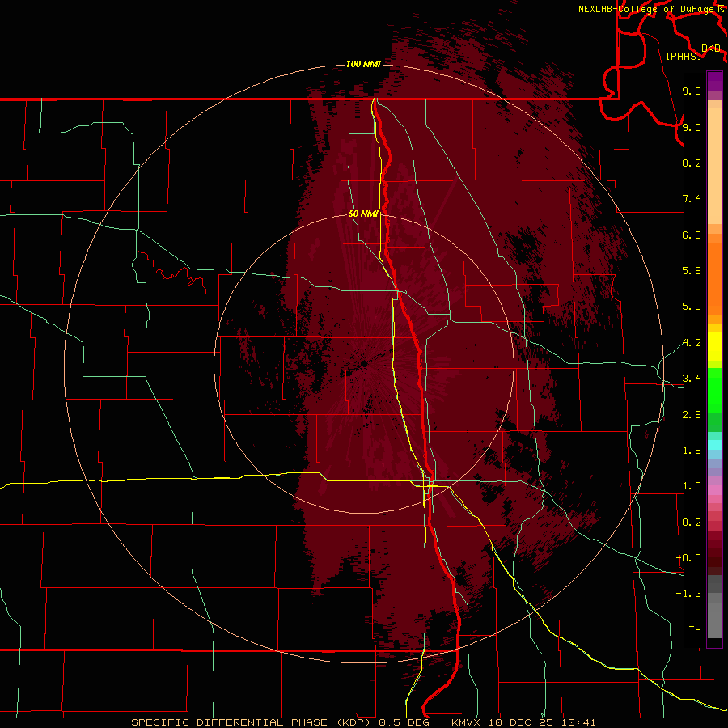Viewport: 728px width, 728px height.
Task: Pick the peach segment of color scale
Action: tap(714, 167)
